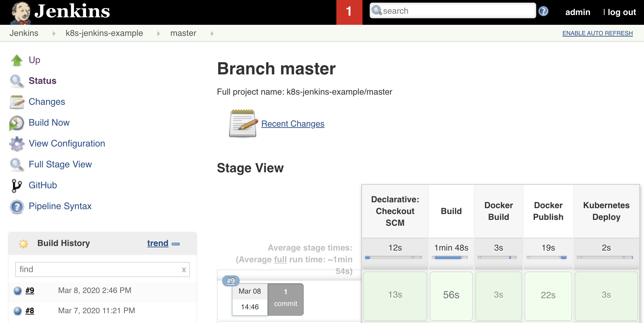Click inside the search field
This screenshot has height=323, width=644.
point(452,11)
